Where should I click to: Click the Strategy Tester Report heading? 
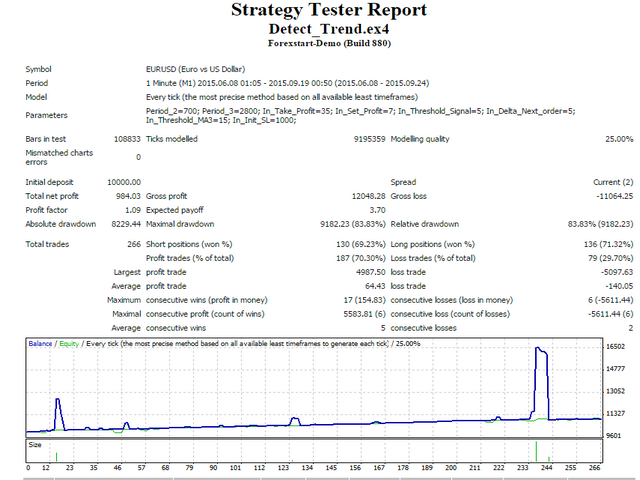(x=329, y=10)
